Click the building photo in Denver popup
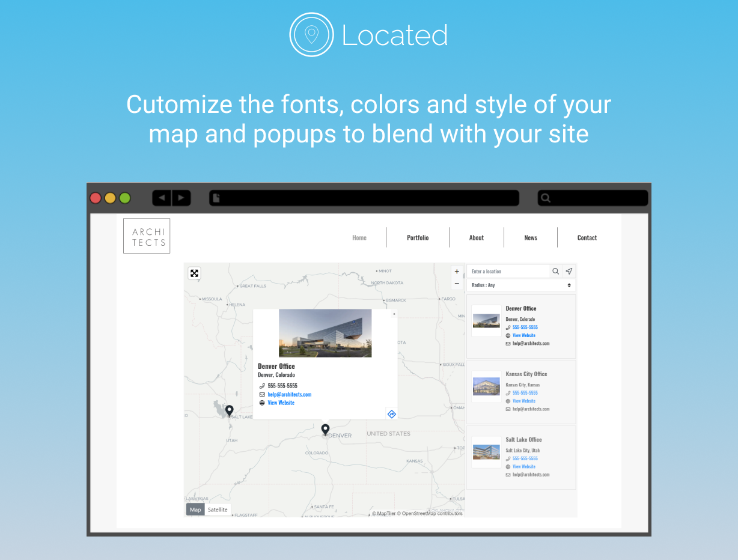This screenshot has width=738, height=560. click(x=325, y=333)
